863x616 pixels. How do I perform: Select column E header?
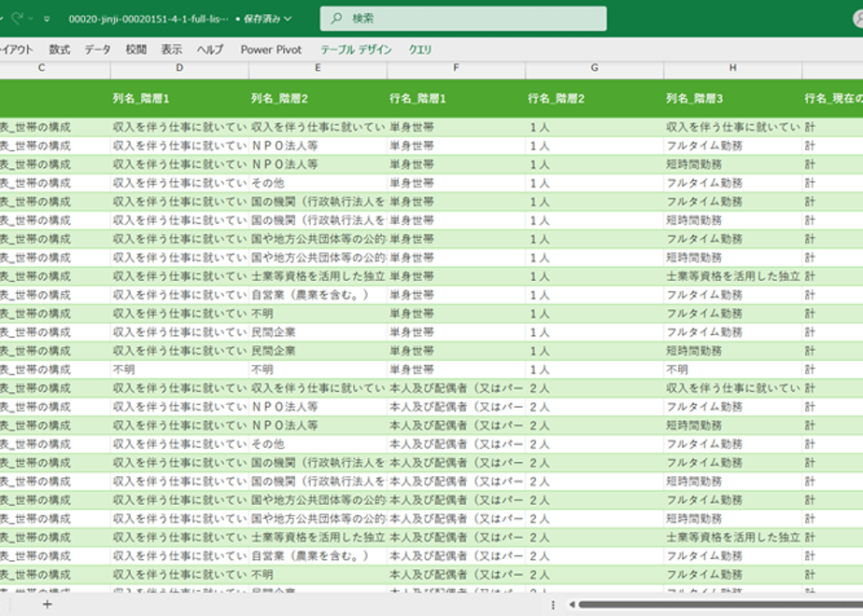pos(318,68)
